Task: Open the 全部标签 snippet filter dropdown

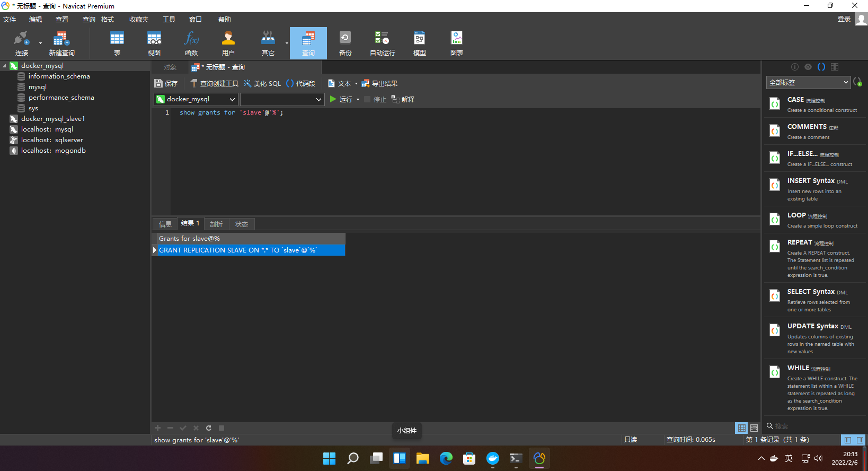Action: [808, 82]
